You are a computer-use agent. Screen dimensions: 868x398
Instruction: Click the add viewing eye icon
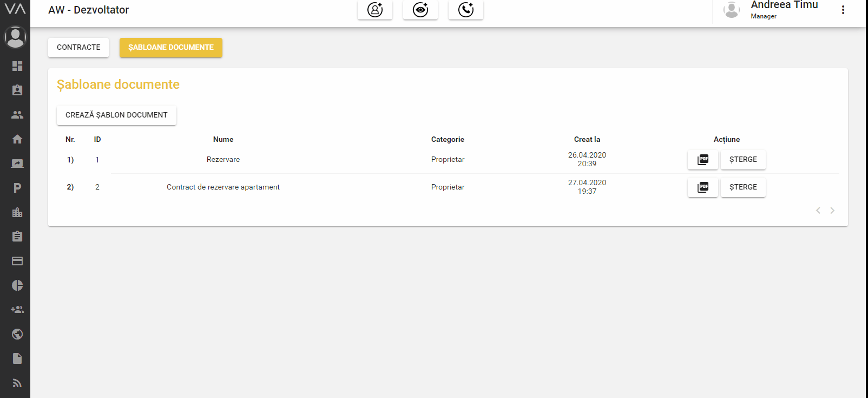(x=420, y=10)
